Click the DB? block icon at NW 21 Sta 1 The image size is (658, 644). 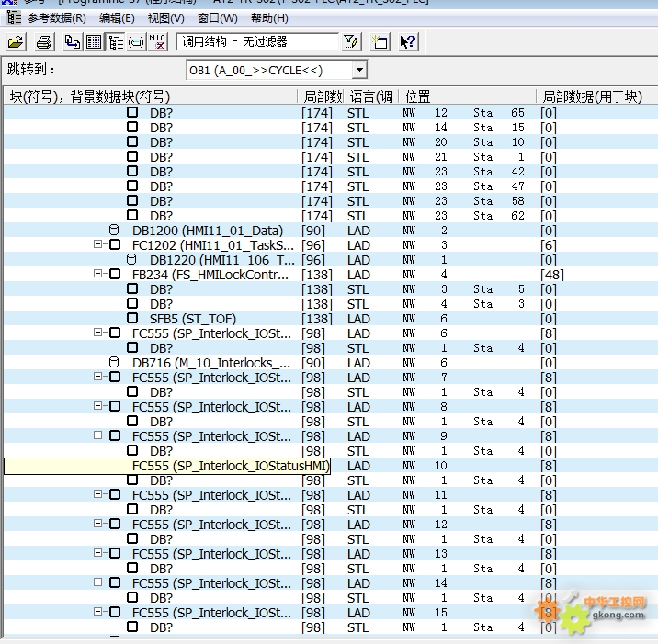pyautogui.click(x=132, y=156)
